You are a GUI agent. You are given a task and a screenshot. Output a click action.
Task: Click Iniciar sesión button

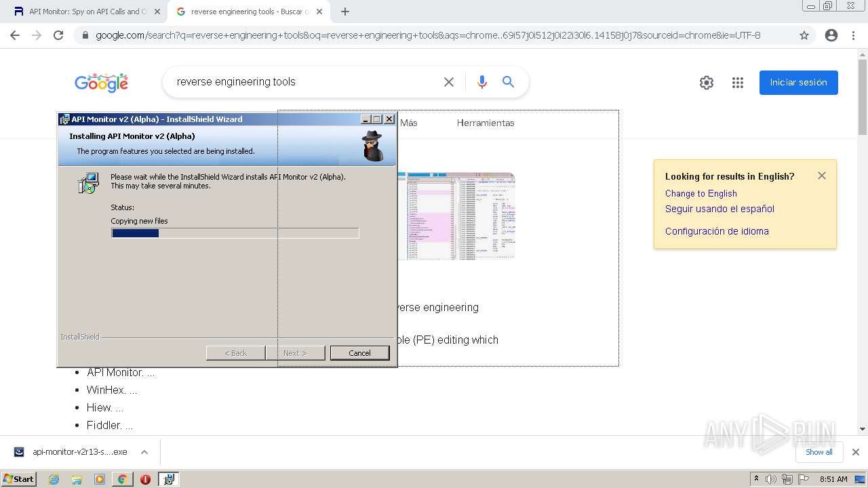coord(799,83)
